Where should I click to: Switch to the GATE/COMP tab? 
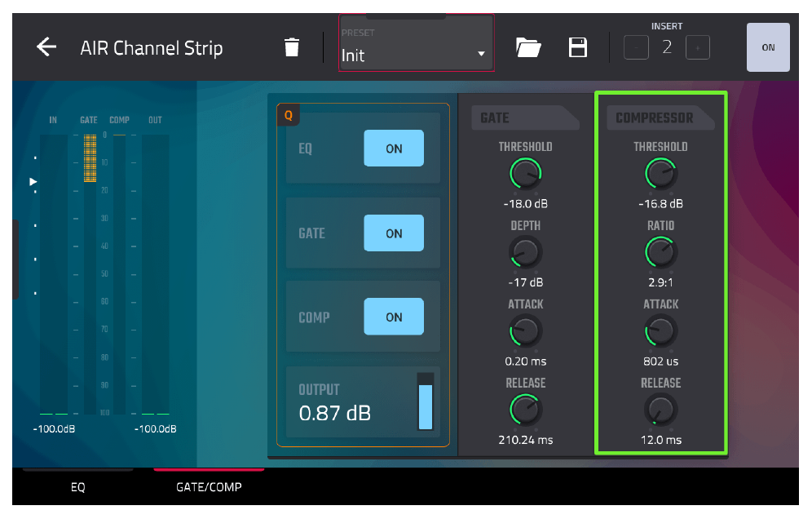[x=209, y=487]
